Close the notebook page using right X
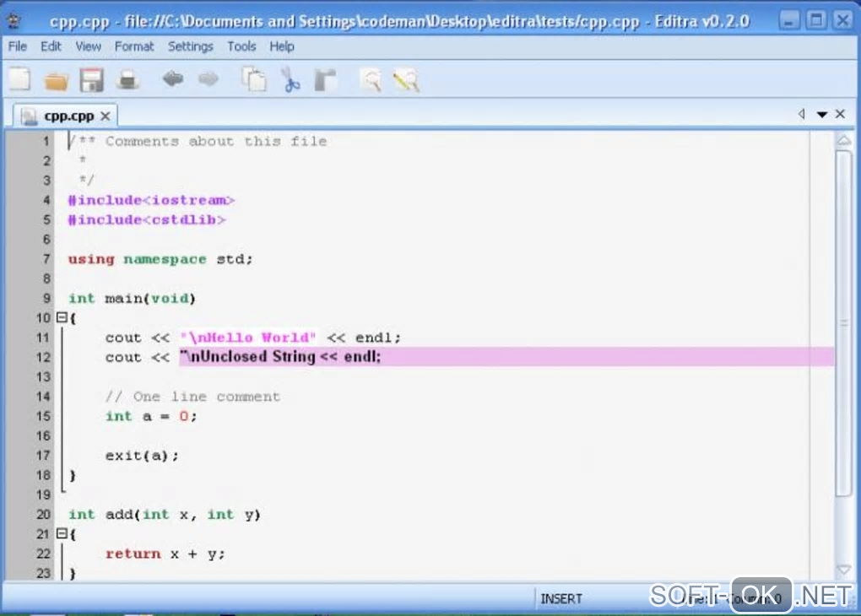This screenshot has width=861, height=616. pos(840,114)
